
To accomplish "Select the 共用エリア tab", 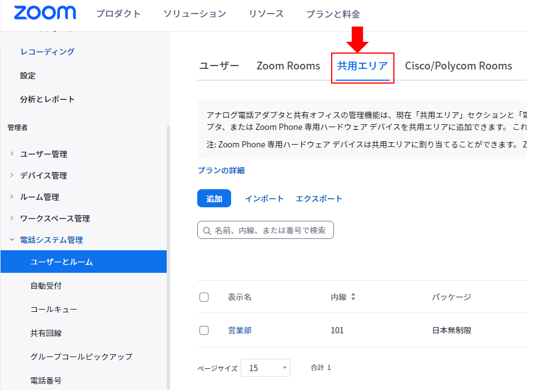I will point(362,66).
